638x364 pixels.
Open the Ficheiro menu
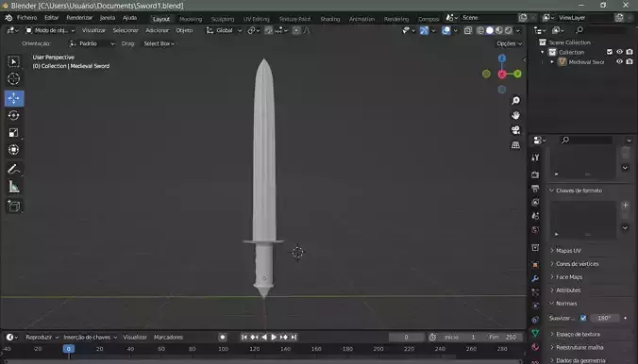tap(26, 18)
